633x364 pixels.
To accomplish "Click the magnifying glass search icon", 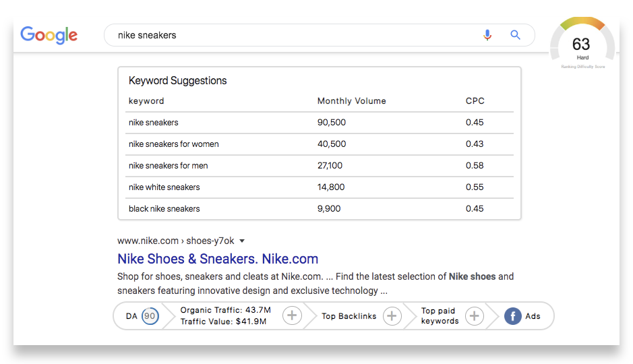I will coord(515,35).
